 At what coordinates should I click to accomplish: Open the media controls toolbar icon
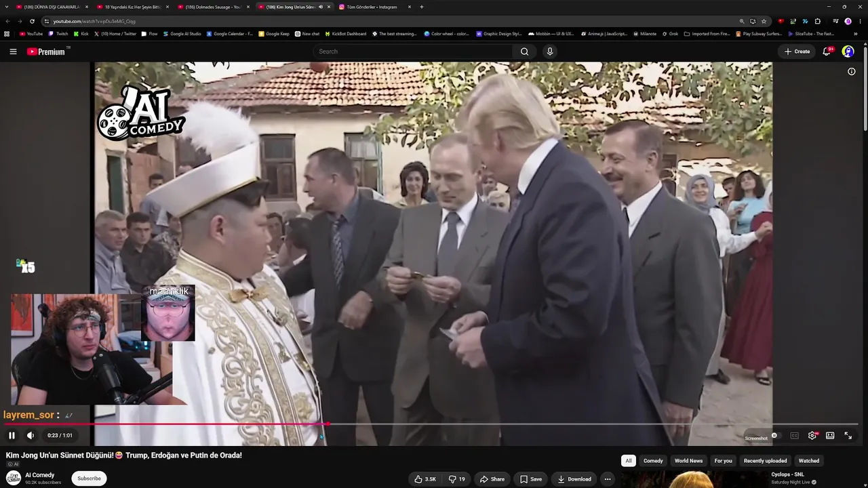coord(835,21)
